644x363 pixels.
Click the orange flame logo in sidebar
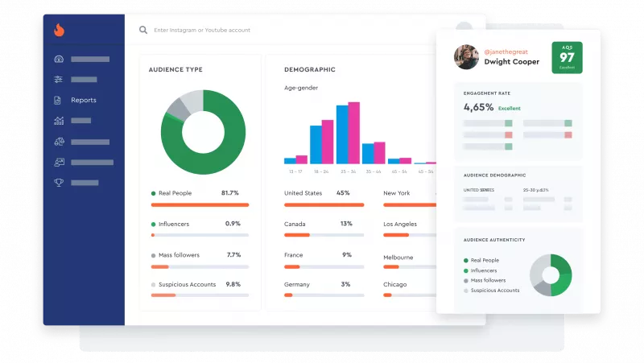[x=59, y=30]
